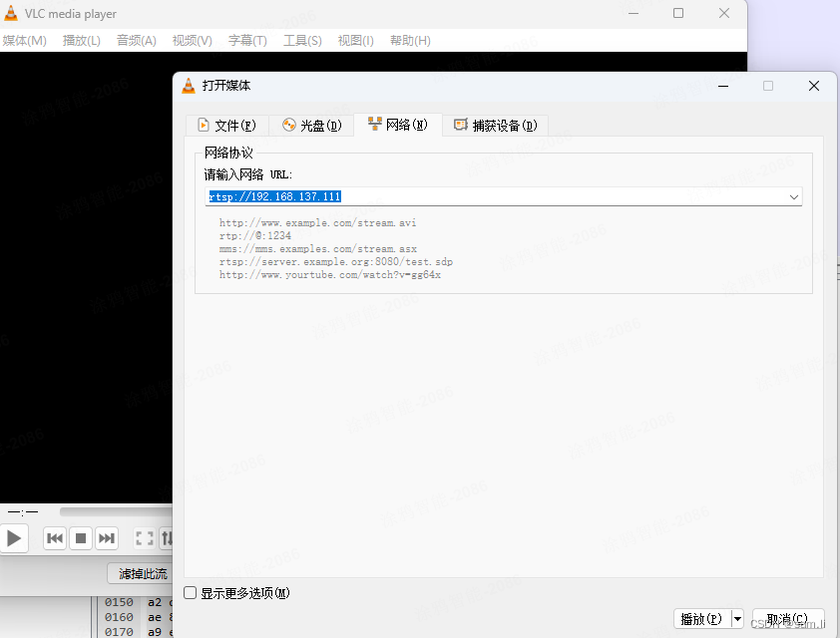Viewport: 840px width, 638px height.
Task: Skip to next media in VLC
Action: point(106,538)
